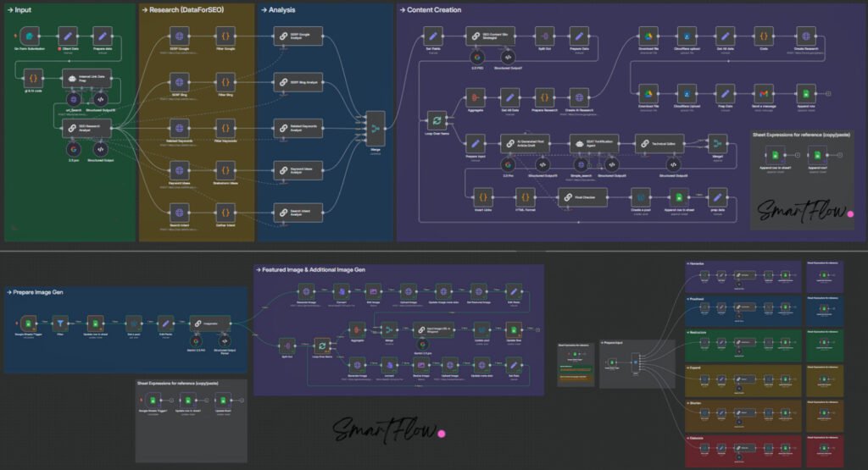Viewport: 868px width, 470px height.
Task: Select the On Form Submission trigger node
Action: [x=30, y=36]
